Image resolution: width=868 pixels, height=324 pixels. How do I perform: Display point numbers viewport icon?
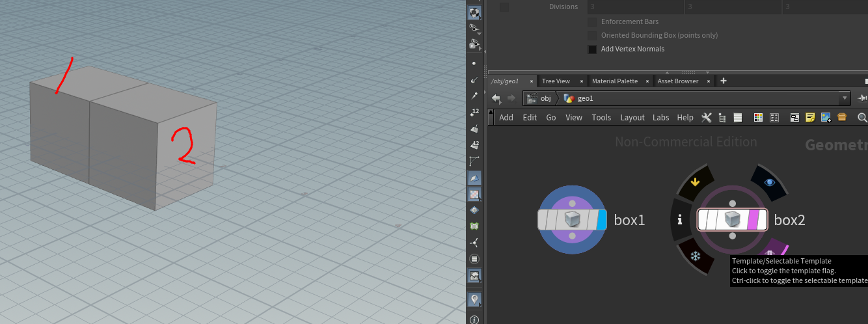coord(474,112)
